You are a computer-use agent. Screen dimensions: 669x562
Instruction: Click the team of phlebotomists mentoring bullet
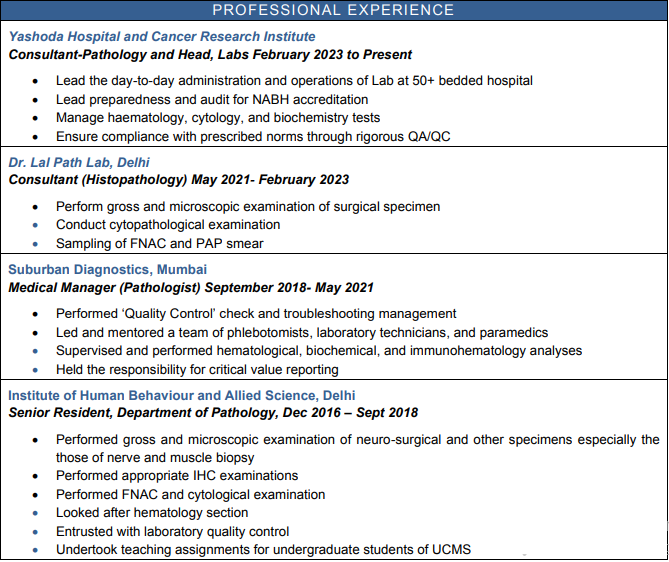click(x=302, y=333)
